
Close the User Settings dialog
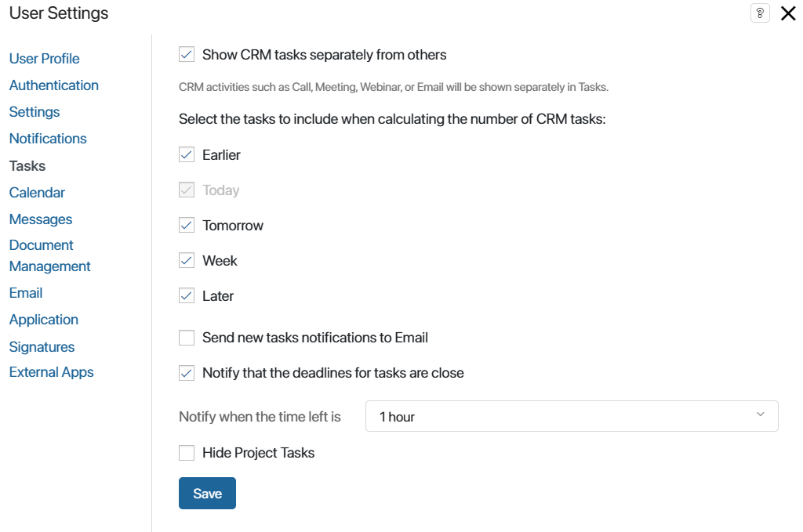(x=788, y=13)
